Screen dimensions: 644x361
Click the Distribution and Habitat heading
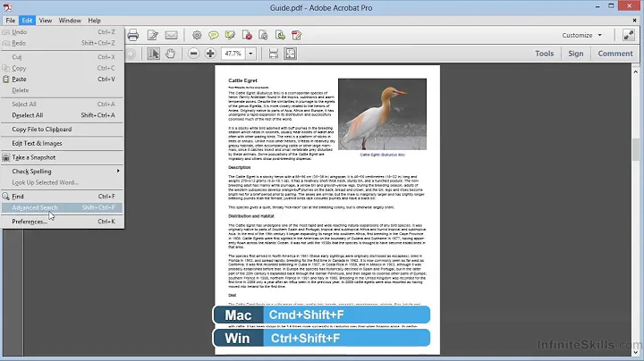click(251, 215)
